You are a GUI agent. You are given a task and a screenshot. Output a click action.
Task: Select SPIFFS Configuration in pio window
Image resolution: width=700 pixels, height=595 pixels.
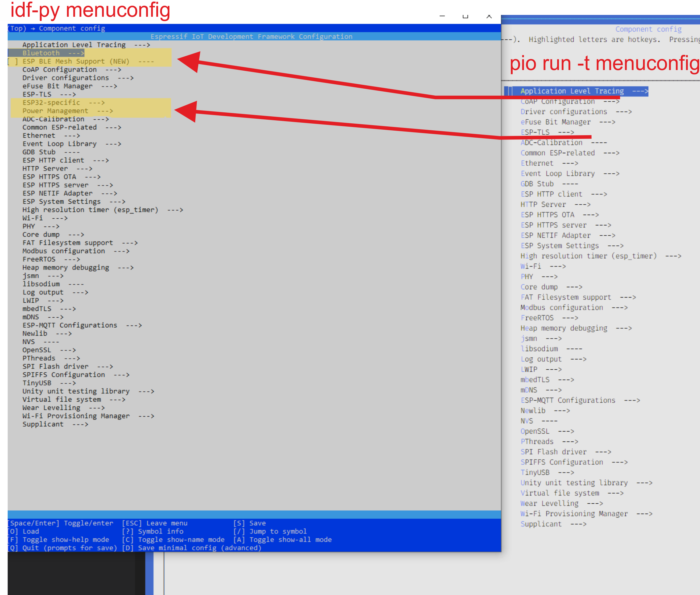point(574,463)
